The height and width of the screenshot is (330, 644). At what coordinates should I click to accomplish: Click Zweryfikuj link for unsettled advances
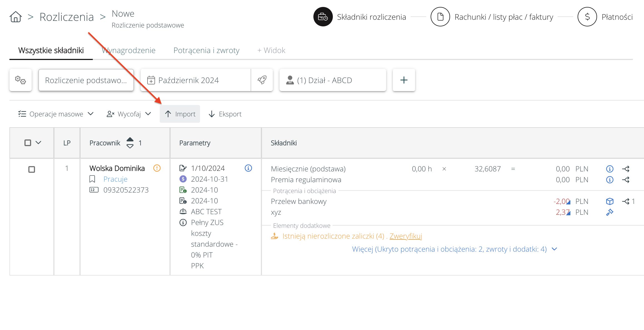[406, 236]
